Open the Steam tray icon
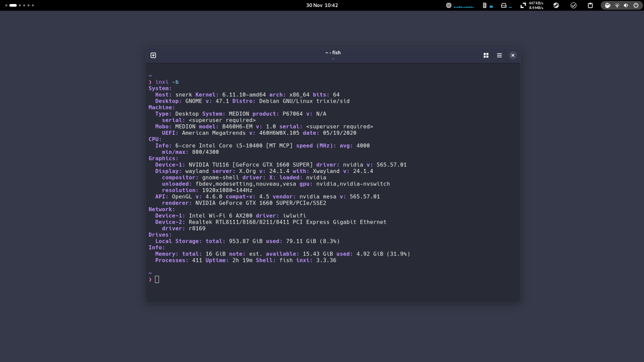The image size is (644, 362). pos(556,6)
